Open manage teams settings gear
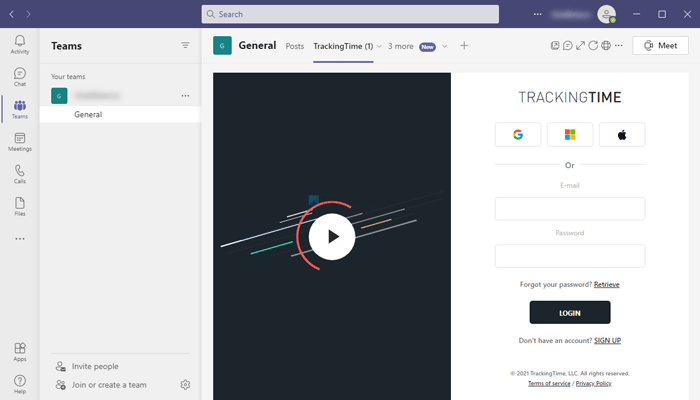The width and height of the screenshot is (700, 400). [185, 384]
